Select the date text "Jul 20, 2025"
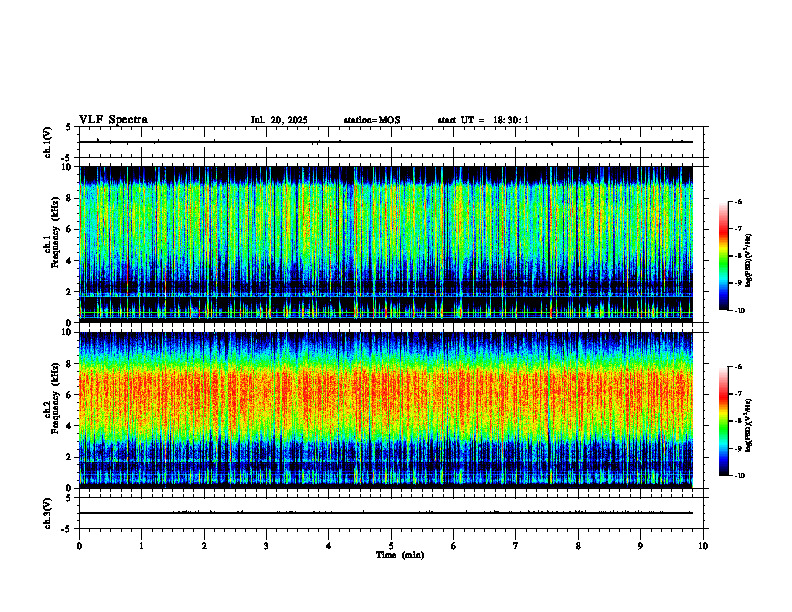The width and height of the screenshot is (792, 612). (279, 120)
